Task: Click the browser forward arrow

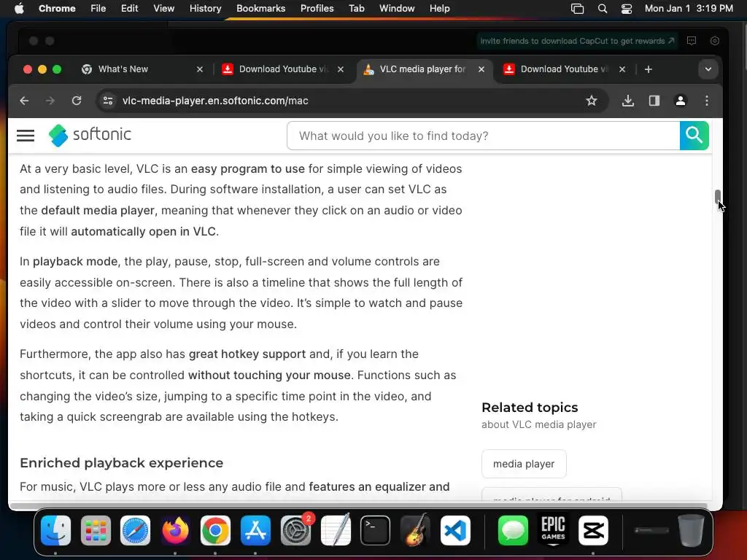Action: pyautogui.click(x=50, y=101)
